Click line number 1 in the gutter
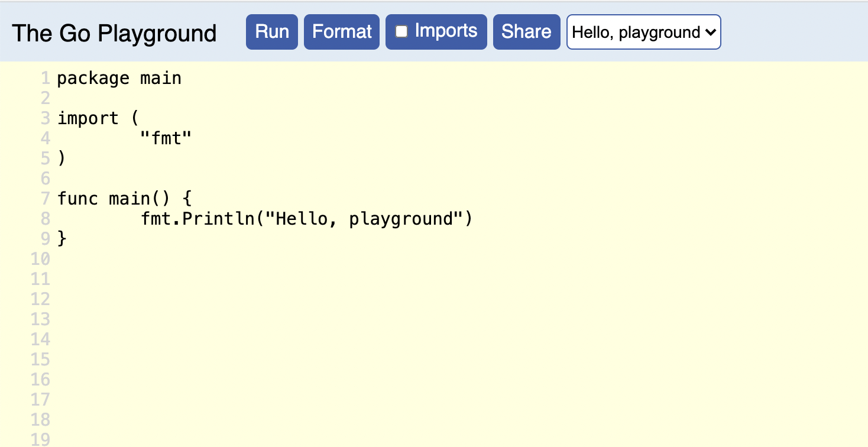Viewport: 868px width, 447px height. click(x=45, y=78)
